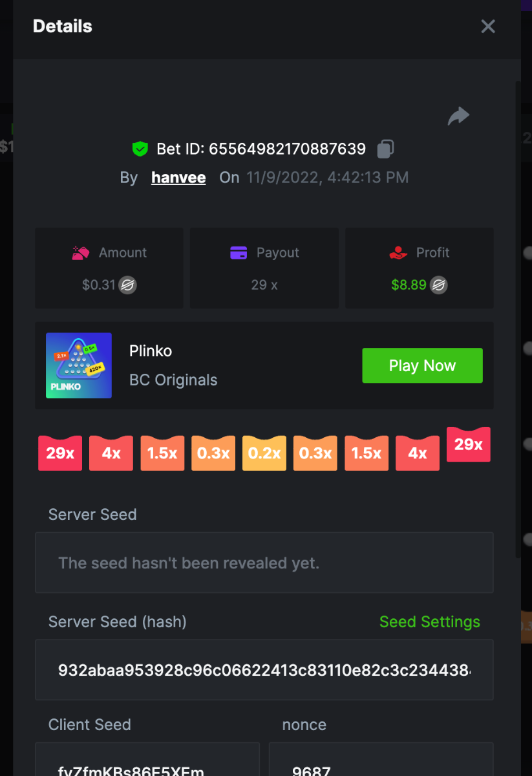Click the Client Seed field
532x776 pixels.
[147, 759]
